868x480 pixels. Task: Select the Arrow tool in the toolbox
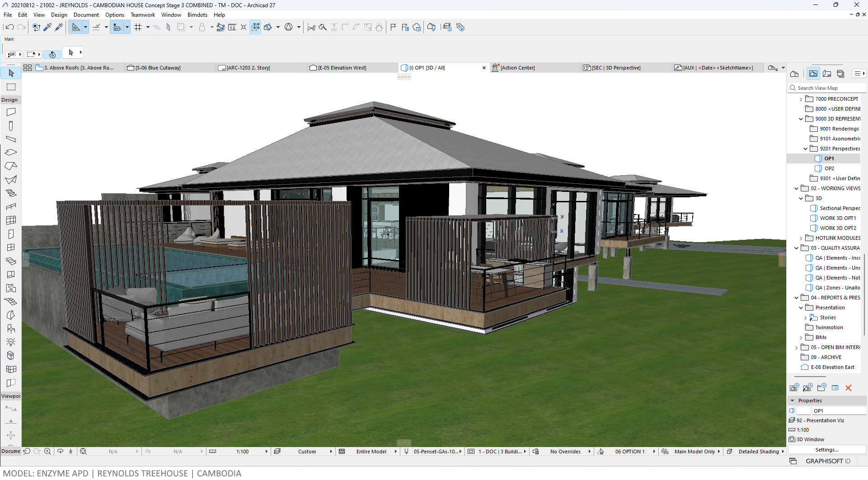tap(11, 73)
